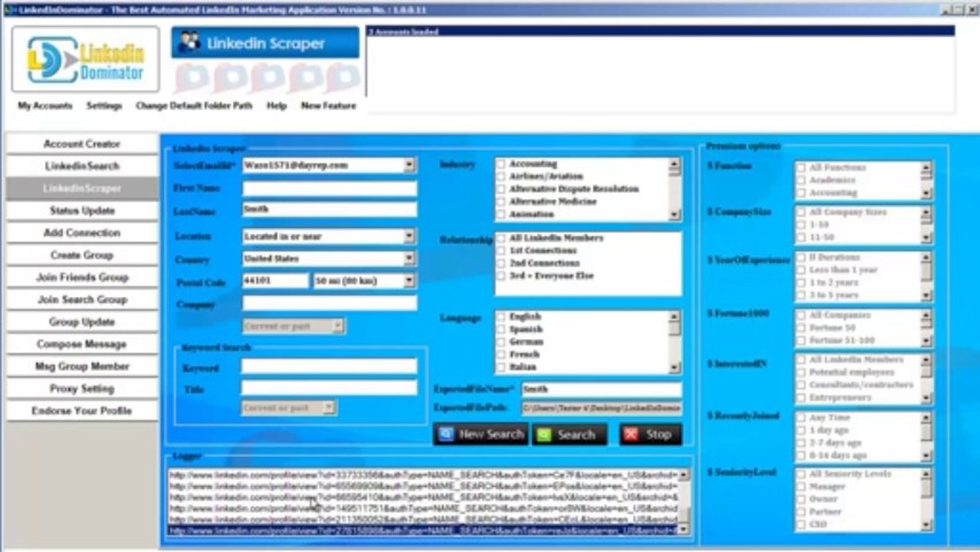Check All Linkedin Members relationship checkbox

[x=500, y=238]
